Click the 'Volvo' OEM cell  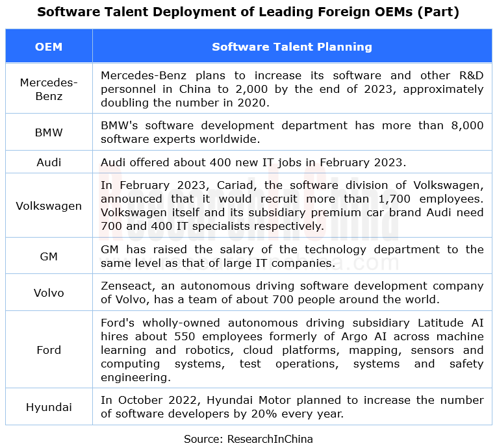pyautogui.click(x=49, y=292)
